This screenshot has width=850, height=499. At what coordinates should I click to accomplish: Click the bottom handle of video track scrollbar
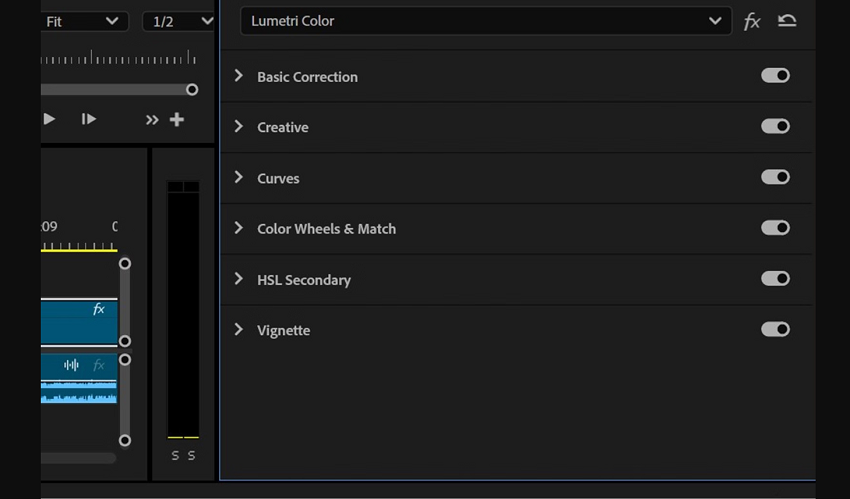coord(125,341)
